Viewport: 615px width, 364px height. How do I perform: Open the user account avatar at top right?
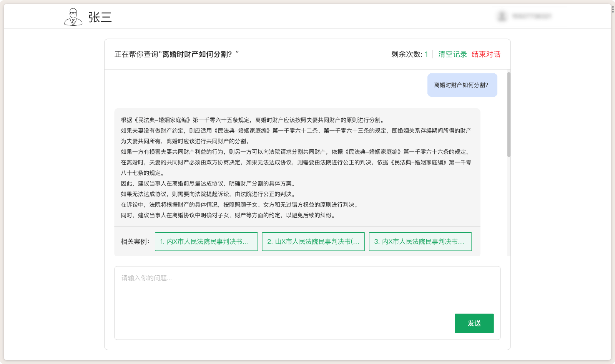coord(502,17)
